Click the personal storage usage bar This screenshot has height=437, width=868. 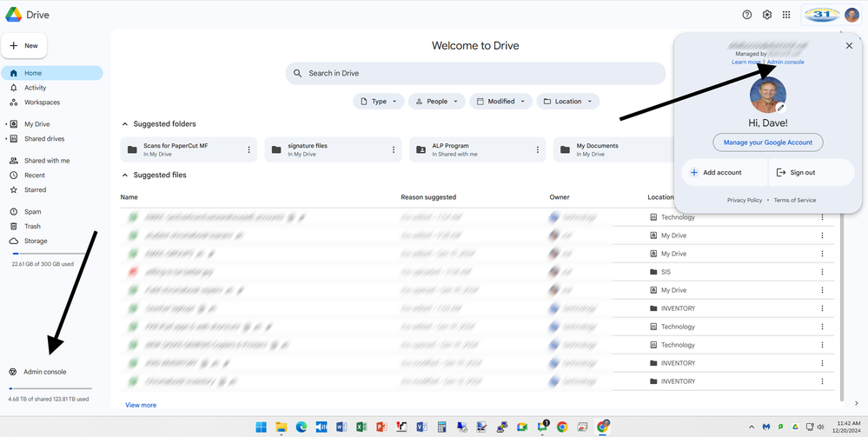[50, 253]
